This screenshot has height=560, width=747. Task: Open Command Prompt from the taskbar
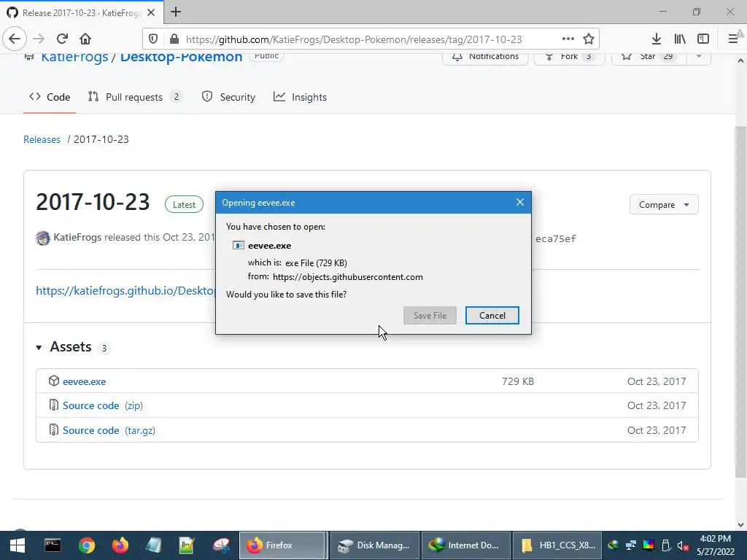(53, 545)
